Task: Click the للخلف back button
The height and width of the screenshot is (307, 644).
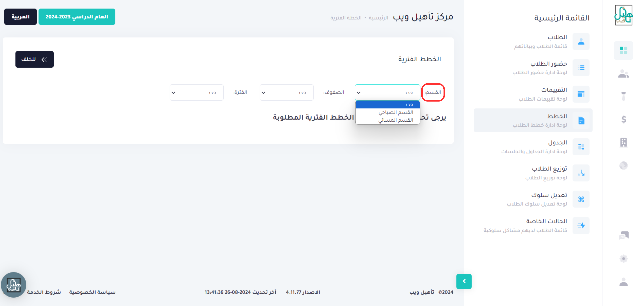Action: (x=34, y=59)
